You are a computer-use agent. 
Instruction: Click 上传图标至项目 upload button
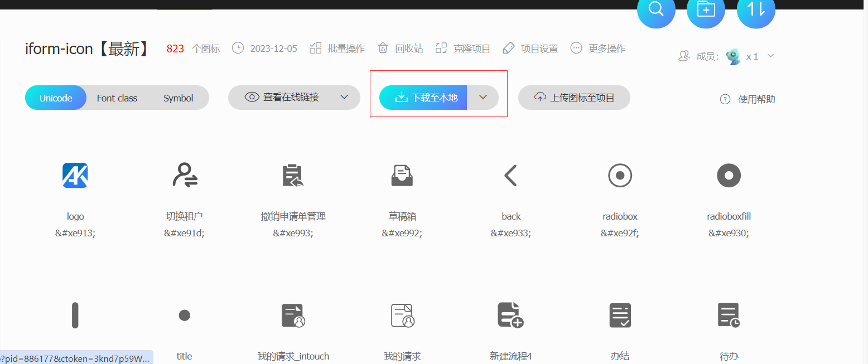pos(574,98)
